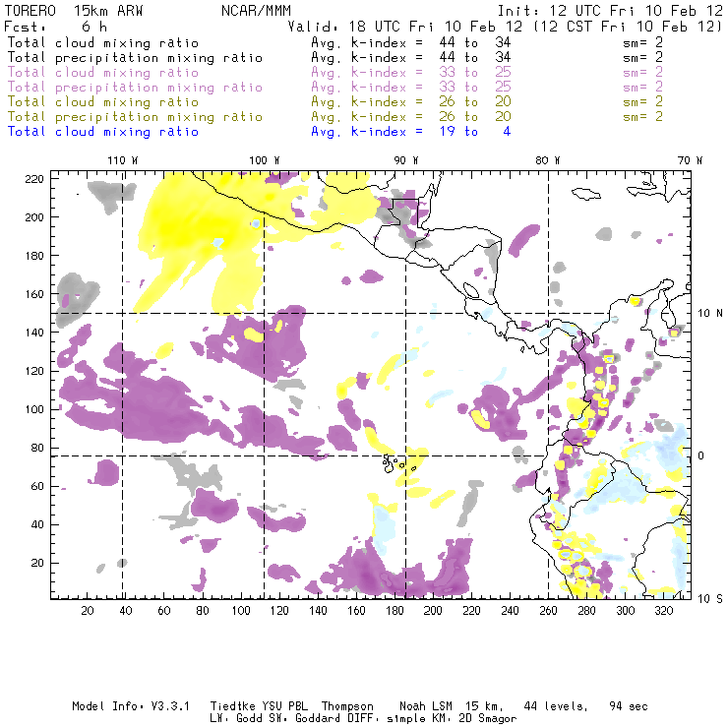
Task: Click "sm= 2" on the olive cloud row
Action: pos(642,101)
